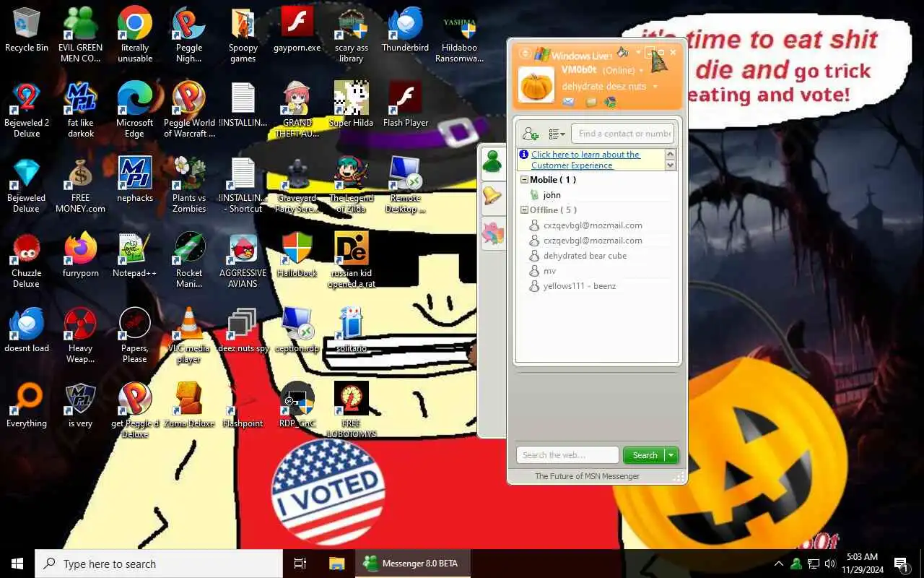The image size is (924, 578).
Task: Collapse the Offline contacts group
Action: (524, 210)
